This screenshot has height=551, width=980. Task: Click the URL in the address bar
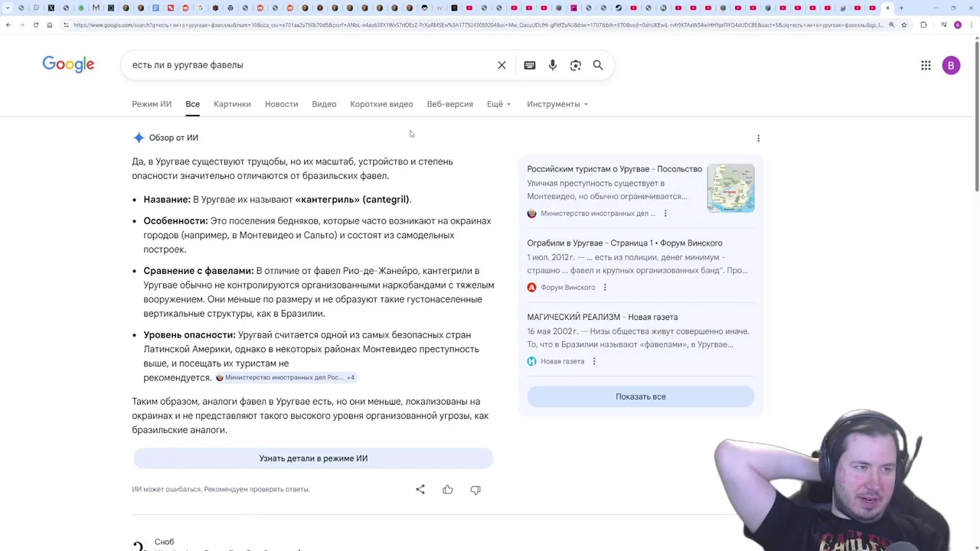479,24
